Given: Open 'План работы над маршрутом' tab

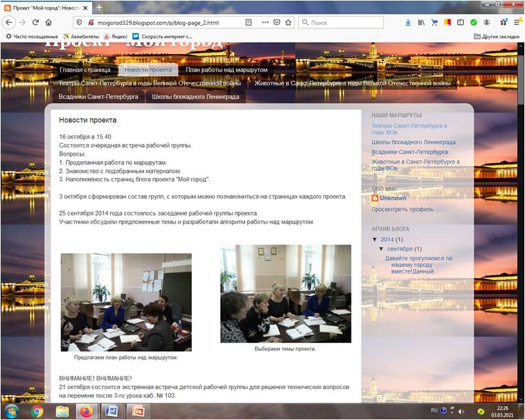Looking at the screenshot, I should (x=227, y=70).
